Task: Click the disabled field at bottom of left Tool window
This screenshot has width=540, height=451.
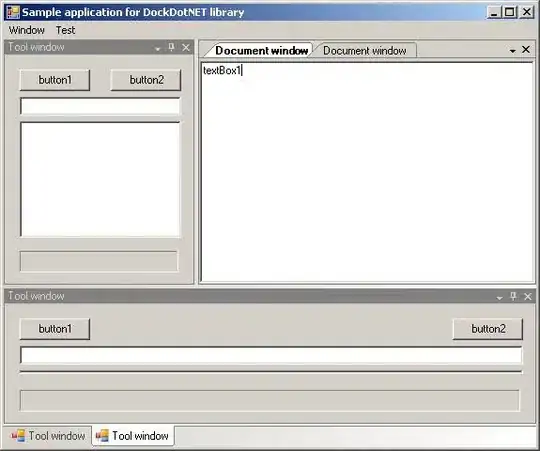Action: 99,261
